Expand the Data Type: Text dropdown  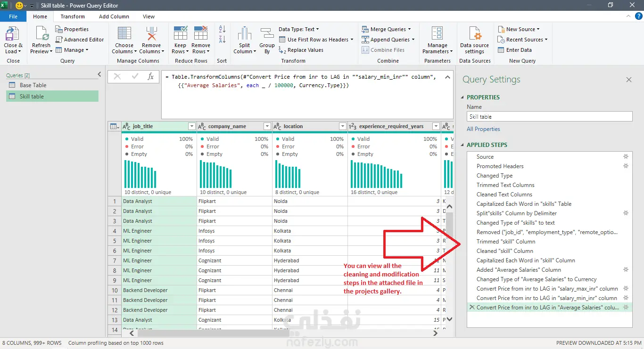pos(318,29)
